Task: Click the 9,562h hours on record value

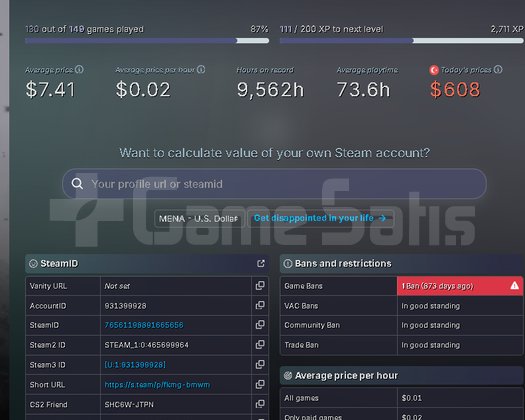Action: point(270,89)
